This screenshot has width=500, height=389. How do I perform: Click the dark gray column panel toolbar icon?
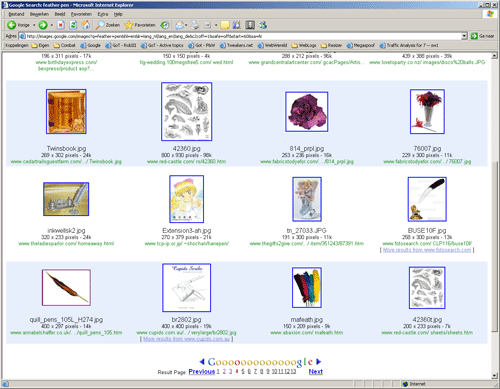[x=250, y=25]
